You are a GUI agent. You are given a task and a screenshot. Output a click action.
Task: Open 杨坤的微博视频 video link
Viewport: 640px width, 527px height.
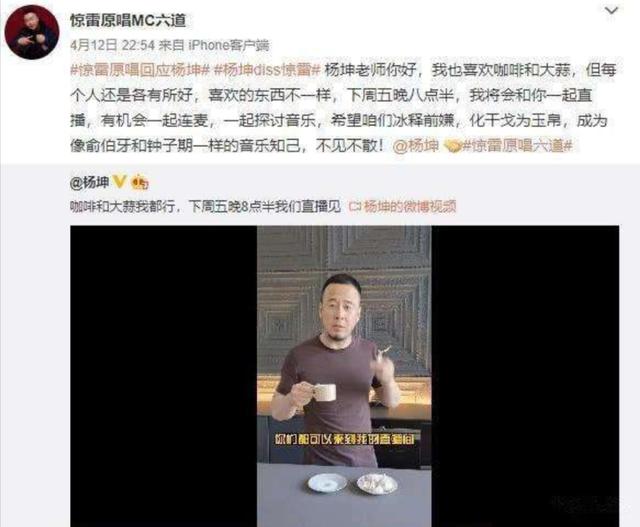[409, 207]
